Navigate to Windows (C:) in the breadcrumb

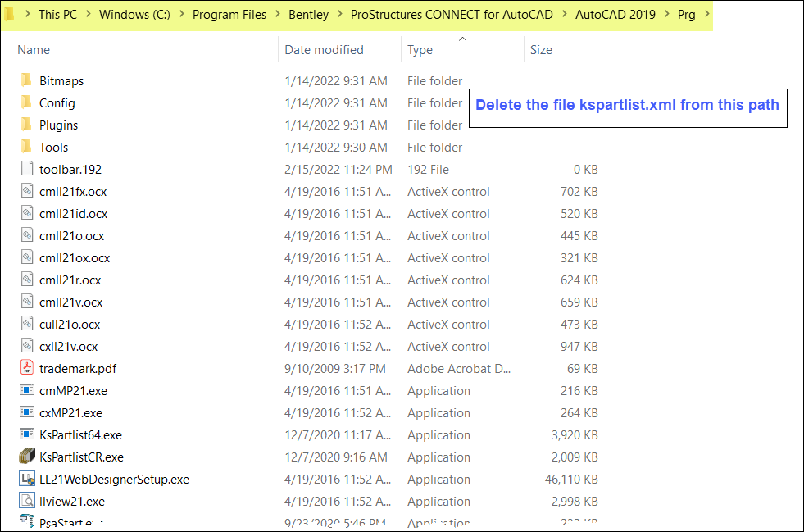[134, 15]
